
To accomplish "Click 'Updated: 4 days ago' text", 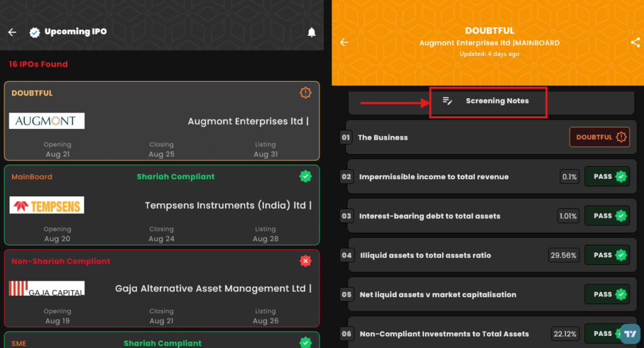I will [x=489, y=54].
